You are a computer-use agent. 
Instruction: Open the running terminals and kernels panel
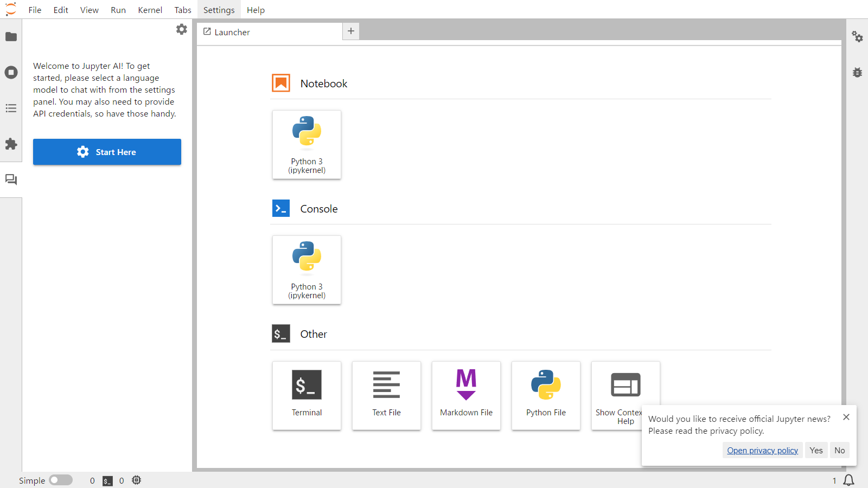pos(11,73)
